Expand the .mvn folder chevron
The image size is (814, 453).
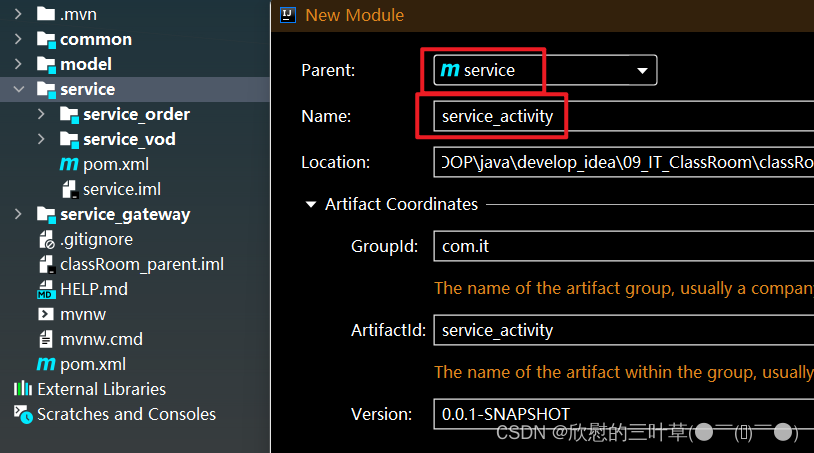click(18, 14)
